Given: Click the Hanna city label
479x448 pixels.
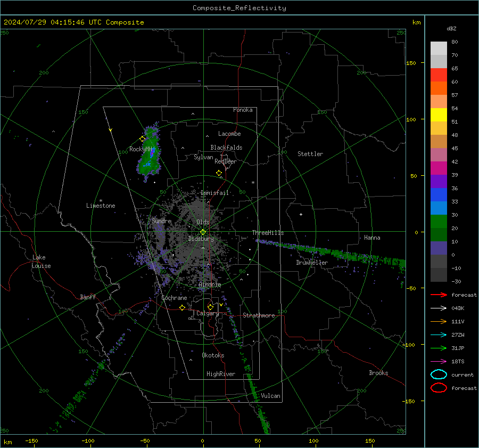Looking at the screenshot, I should coord(372,238).
